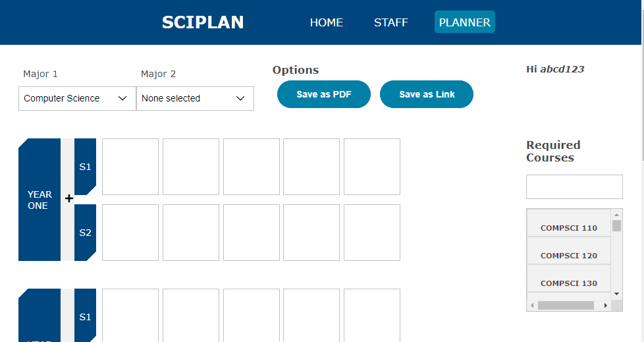This screenshot has width=644, height=342.
Task: Pick the COMPSCI 120 course item
Action: tap(569, 255)
